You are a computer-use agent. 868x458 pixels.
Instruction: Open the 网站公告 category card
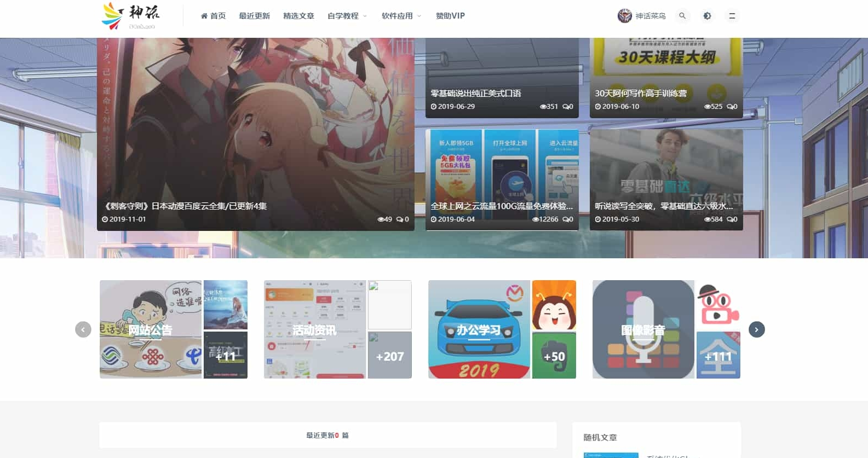[x=151, y=329]
